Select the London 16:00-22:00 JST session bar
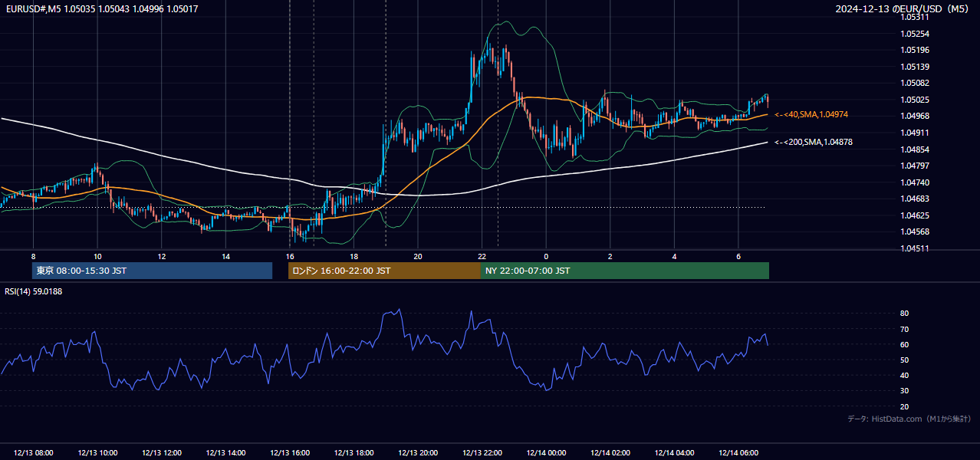This screenshot has height=460, width=980. (x=384, y=271)
